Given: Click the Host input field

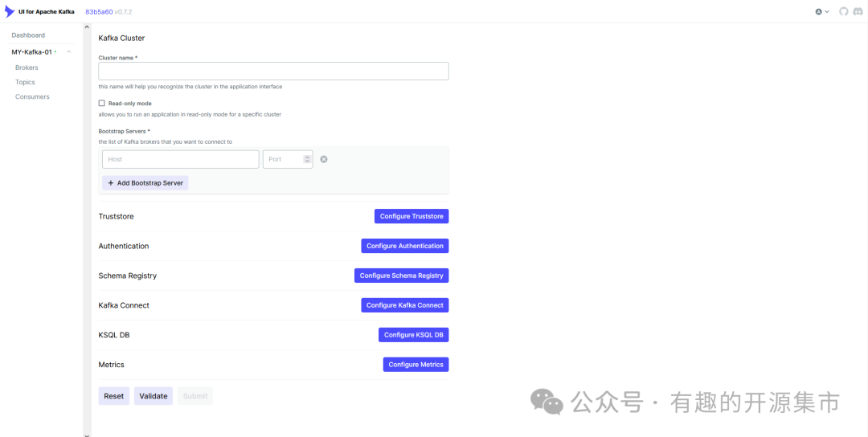Looking at the screenshot, I should click(181, 159).
